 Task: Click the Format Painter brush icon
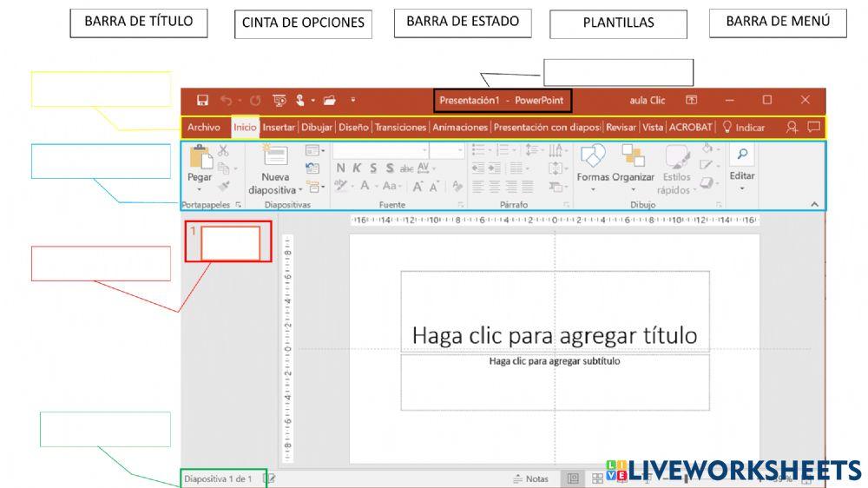(x=224, y=187)
